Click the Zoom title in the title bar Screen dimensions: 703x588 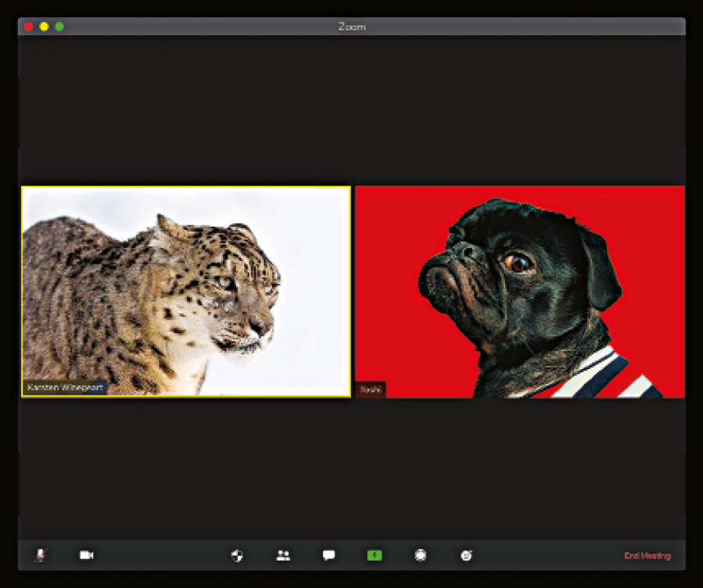coord(351,27)
